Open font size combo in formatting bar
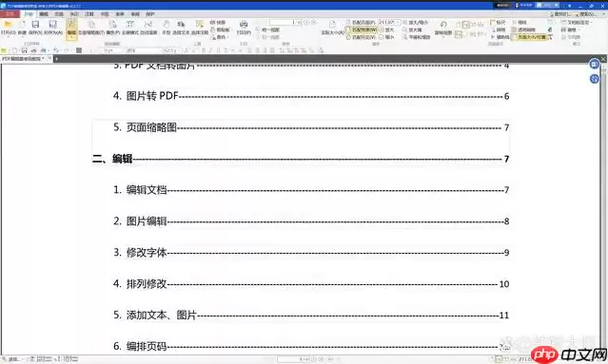 pos(168,50)
